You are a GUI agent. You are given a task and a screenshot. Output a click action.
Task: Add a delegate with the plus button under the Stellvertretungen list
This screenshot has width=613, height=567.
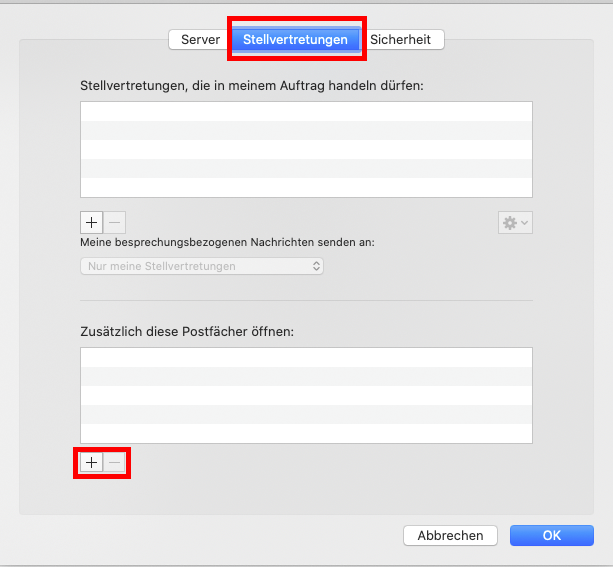pyautogui.click(x=92, y=223)
